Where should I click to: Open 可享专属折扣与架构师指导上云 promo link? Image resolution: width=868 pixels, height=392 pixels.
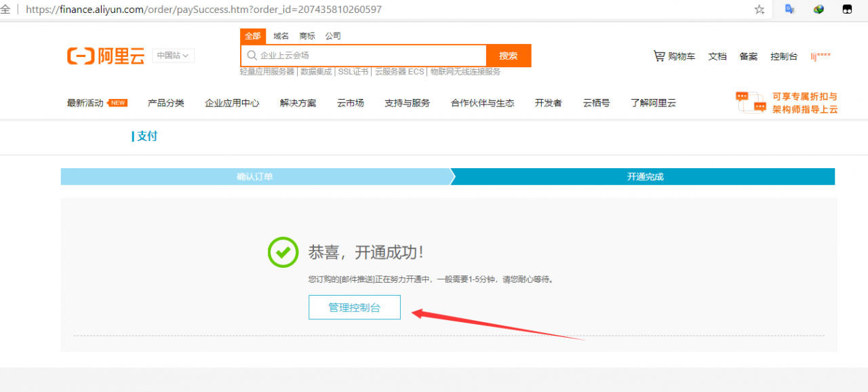point(805,102)
